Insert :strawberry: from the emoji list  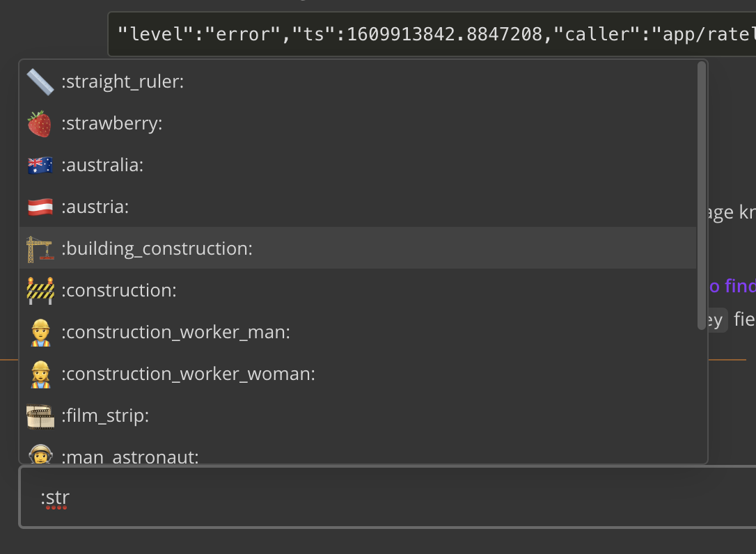[111, 123]
